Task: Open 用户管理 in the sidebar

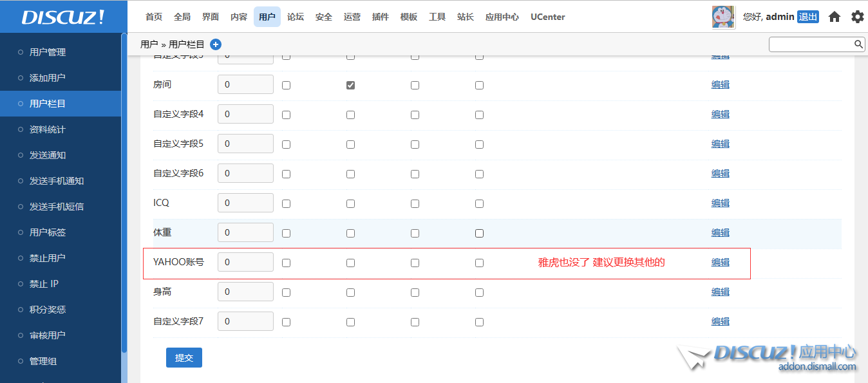Action: click(48, 52)
